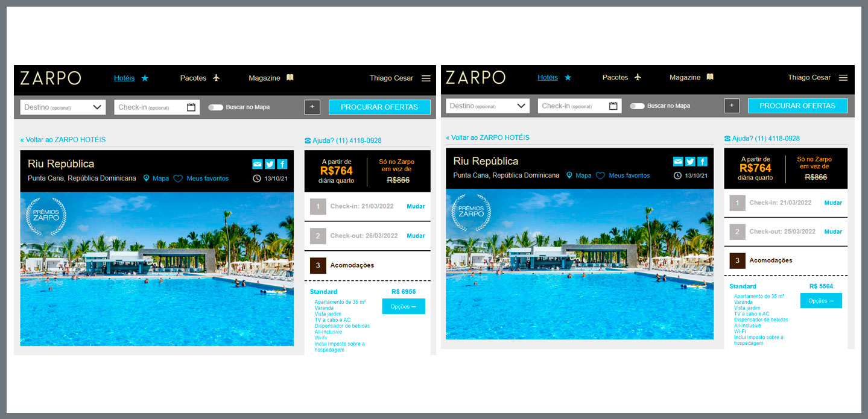868x419 pixels.
Task: Click PROCURAR OFERTAS button in left screenshot
Action: pyautogui.click(x=379, y=107)
